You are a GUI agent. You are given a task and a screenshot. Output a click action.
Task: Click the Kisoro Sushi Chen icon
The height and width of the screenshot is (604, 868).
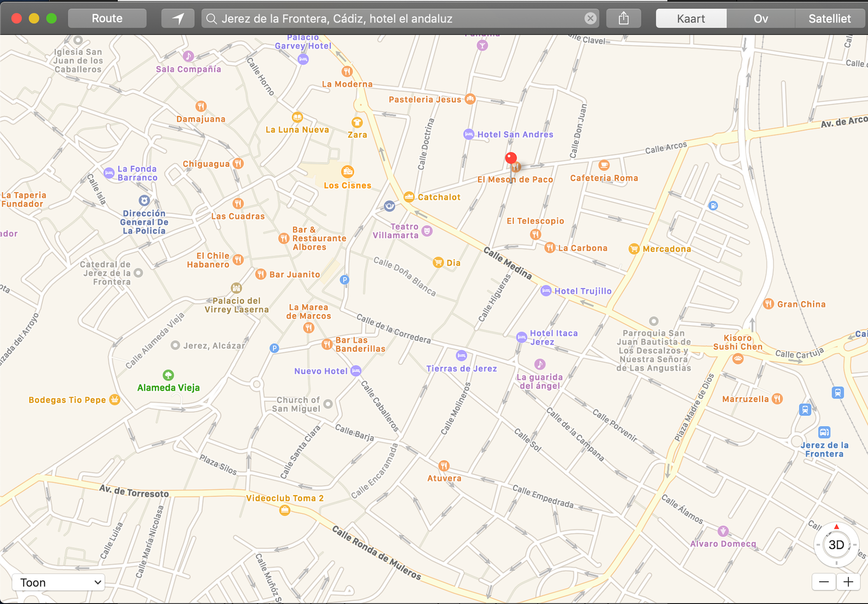738,359
